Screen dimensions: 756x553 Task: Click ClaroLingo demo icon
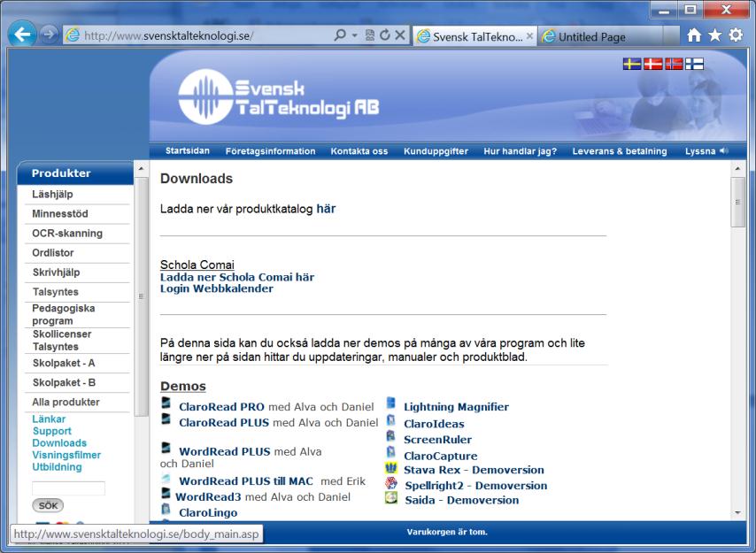166,509
